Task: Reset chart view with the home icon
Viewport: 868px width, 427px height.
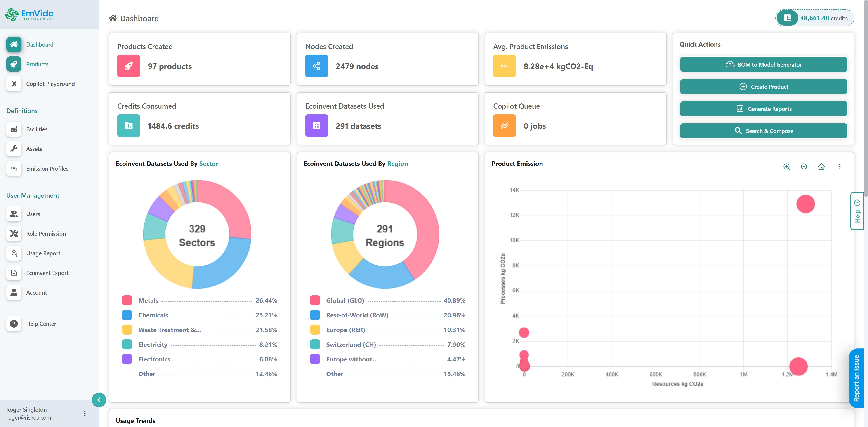Action: (821, 167)
